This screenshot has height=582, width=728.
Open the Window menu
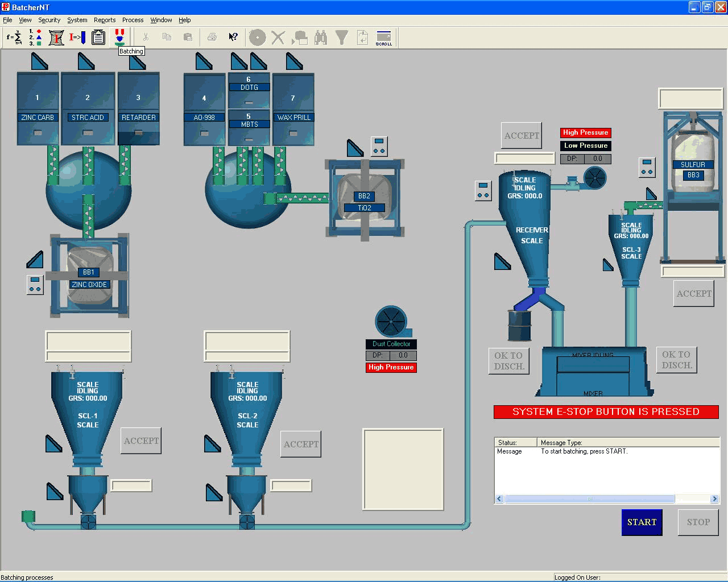click(161, 20)
